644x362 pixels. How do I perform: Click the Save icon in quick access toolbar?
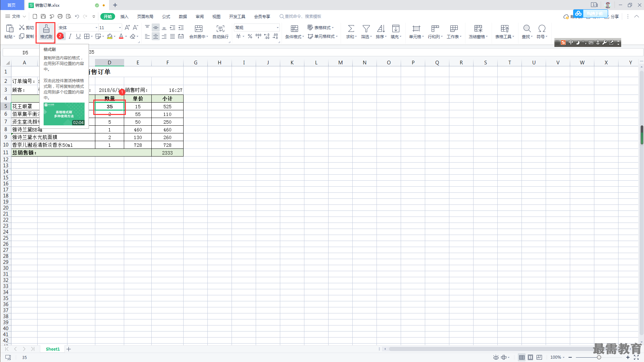(x=43, y=16)
